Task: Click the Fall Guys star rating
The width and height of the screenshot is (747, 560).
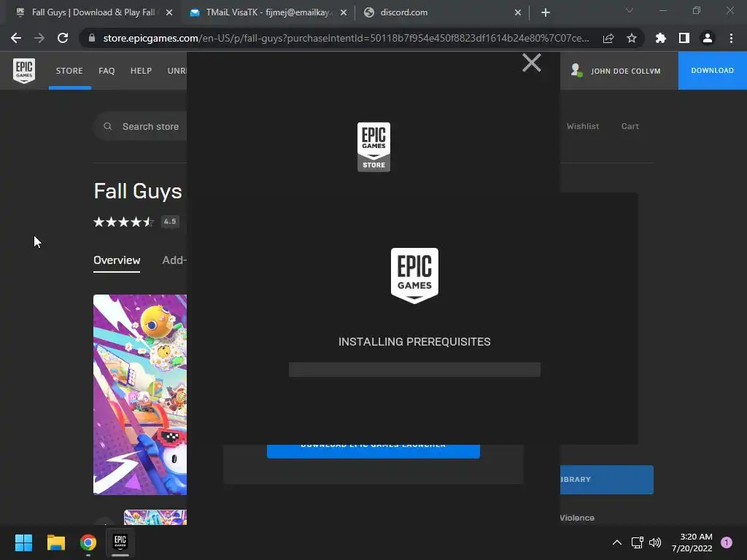Action: (x=124, y=222)
